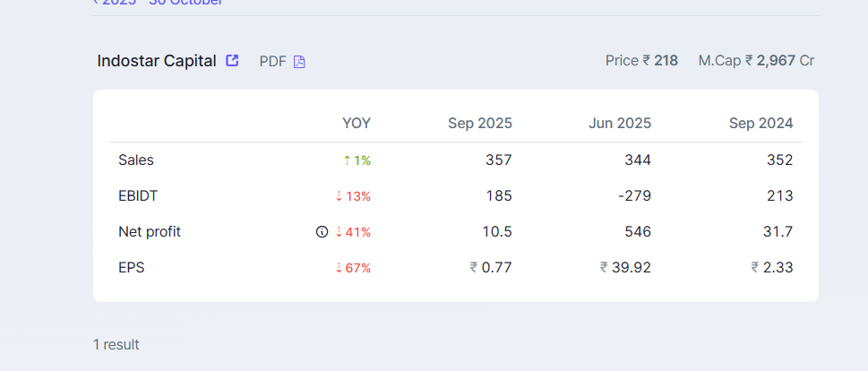Screen dimensions: 868x371
Task: Click the '1 result' count text
Action: point(116,344)
